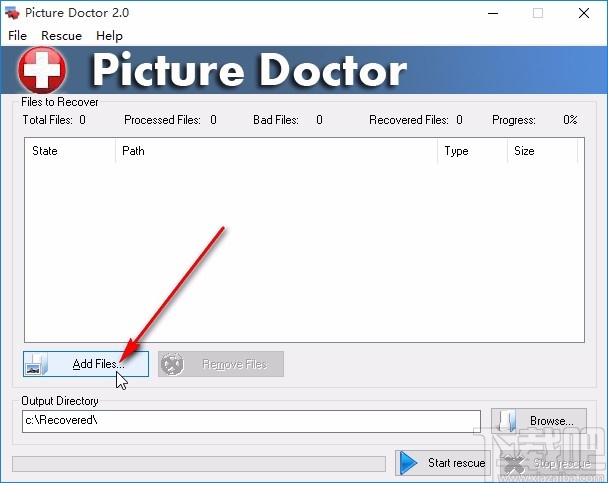
Task: Click the picture-stack icon on Add Files
Action: [36, 364]
